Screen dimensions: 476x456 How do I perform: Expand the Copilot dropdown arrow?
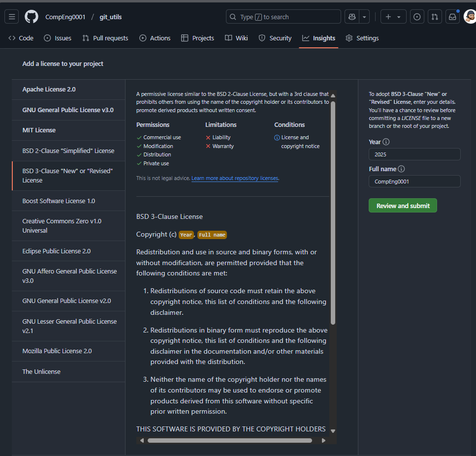tap(364, 17)
